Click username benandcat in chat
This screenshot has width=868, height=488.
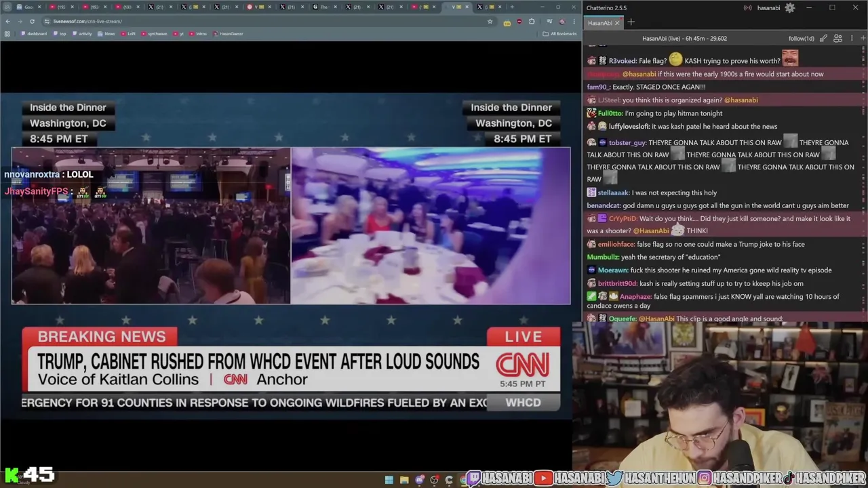[604, 206]
